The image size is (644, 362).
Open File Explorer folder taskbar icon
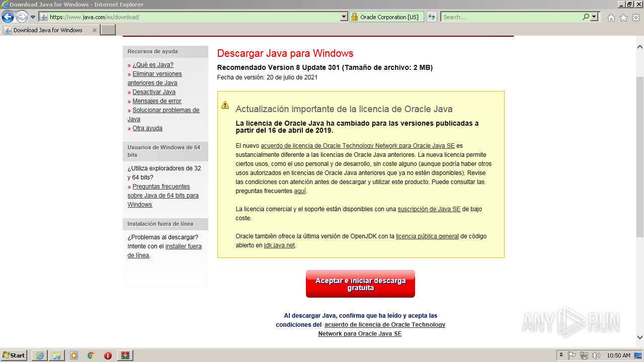(x=57, y=355)
